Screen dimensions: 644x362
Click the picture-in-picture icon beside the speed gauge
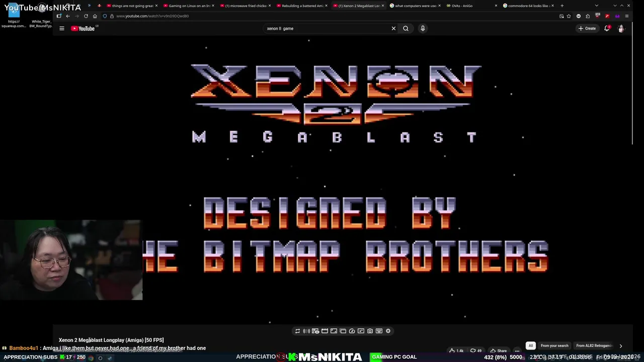coord(361,331)
